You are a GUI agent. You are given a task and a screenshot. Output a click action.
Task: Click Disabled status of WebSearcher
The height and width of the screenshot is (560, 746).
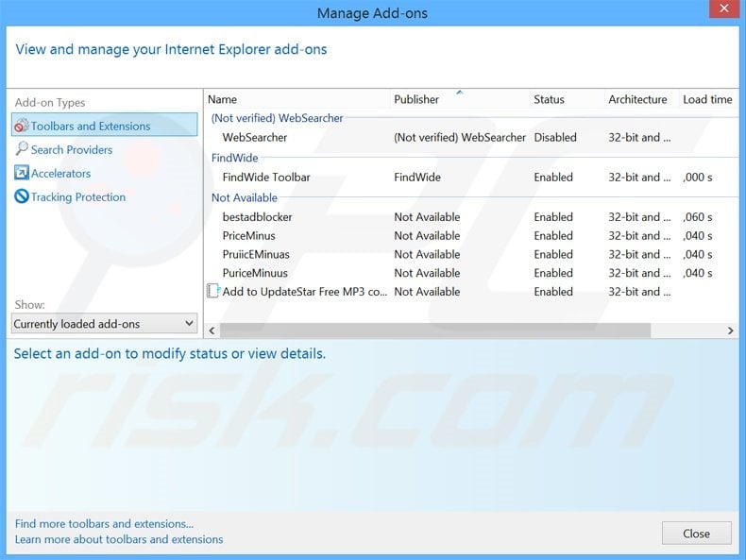[x=555, y=138]
